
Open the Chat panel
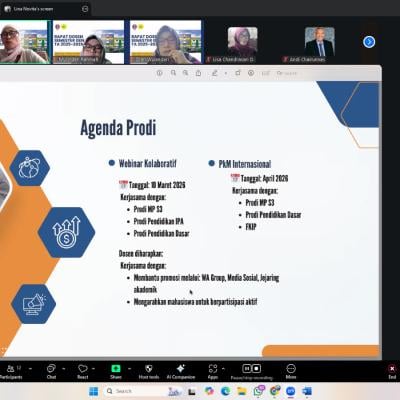tap(51, 371)
